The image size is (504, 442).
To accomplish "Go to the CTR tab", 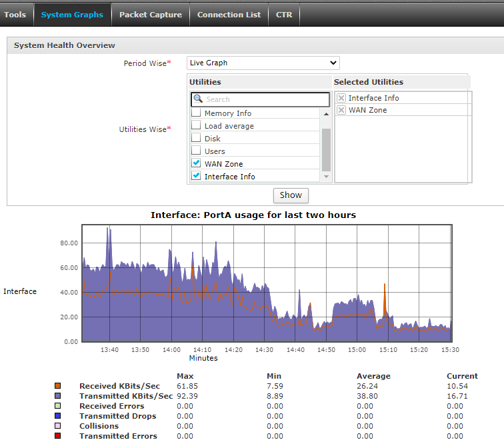I will pos(284,15).
